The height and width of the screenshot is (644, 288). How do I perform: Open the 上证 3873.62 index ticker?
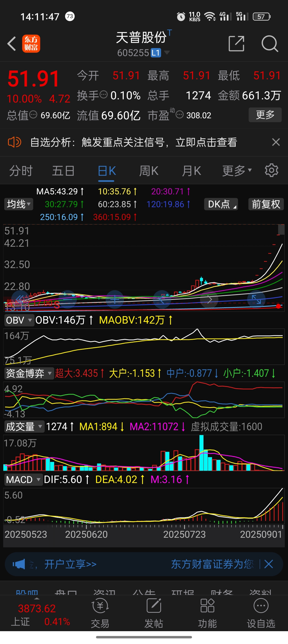(x=40, y=615)
